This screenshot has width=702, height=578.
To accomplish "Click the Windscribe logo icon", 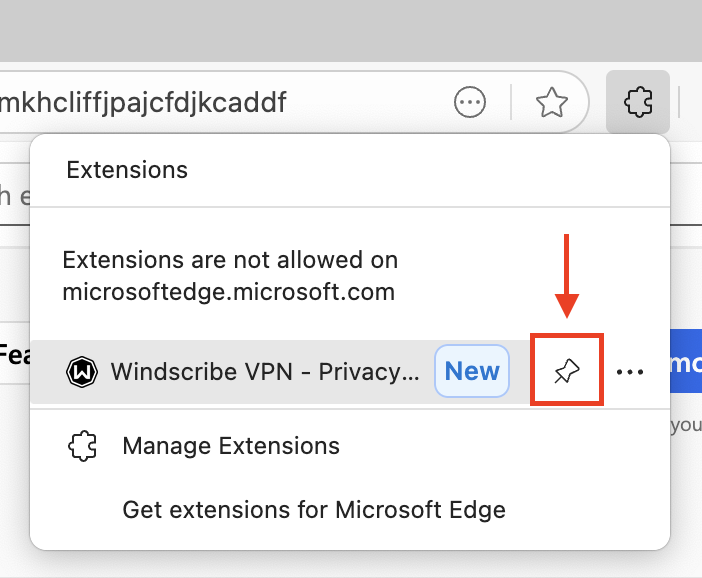I will pyautogui.click(x=81, y=372).
